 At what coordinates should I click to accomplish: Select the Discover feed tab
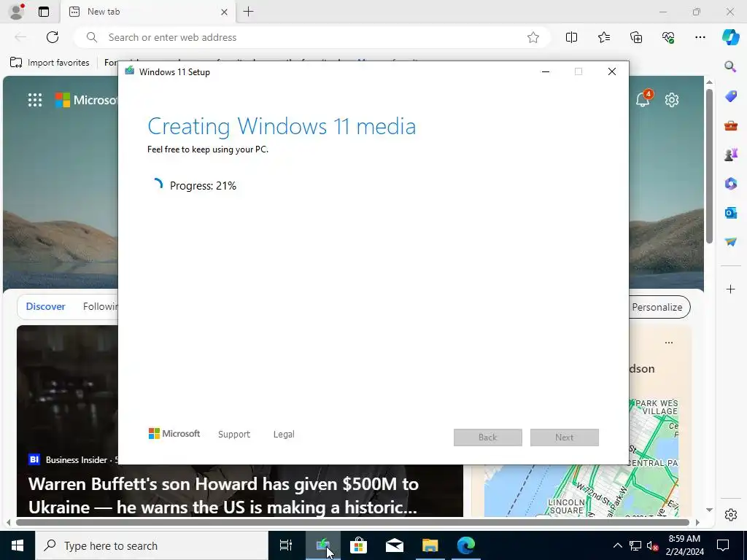pyautogui.click(x=45, y=307)
